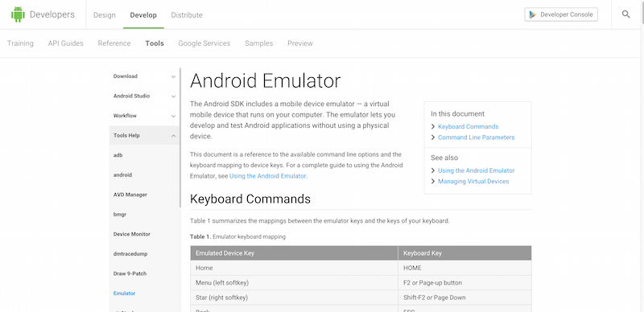
Task: Click the Download sidebar heading
Action: [x=126, y=76]
